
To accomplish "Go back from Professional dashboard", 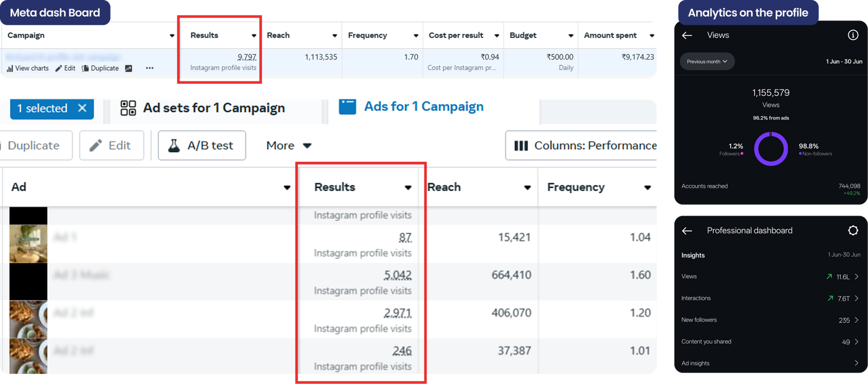I will (687, 231).
